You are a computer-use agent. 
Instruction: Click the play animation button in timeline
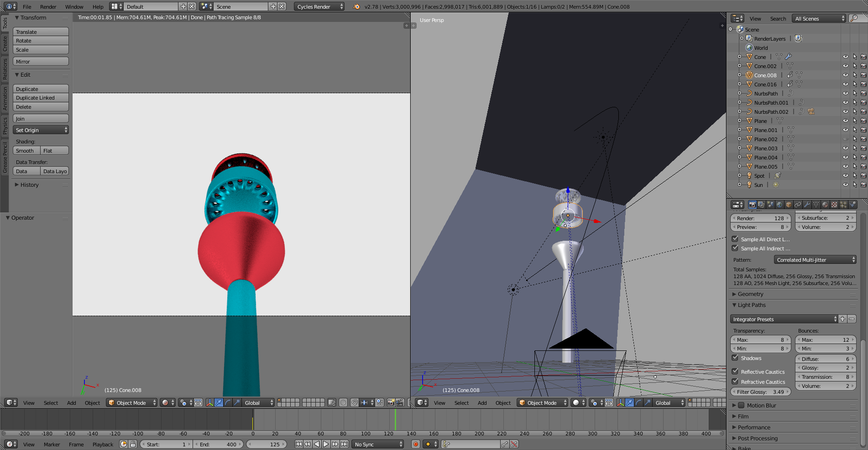point(326,444)
